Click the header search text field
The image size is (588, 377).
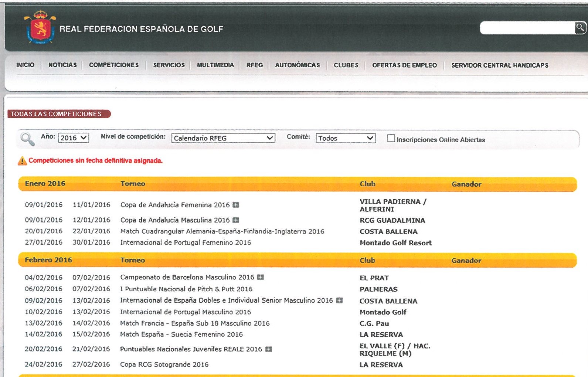(527, 28)
